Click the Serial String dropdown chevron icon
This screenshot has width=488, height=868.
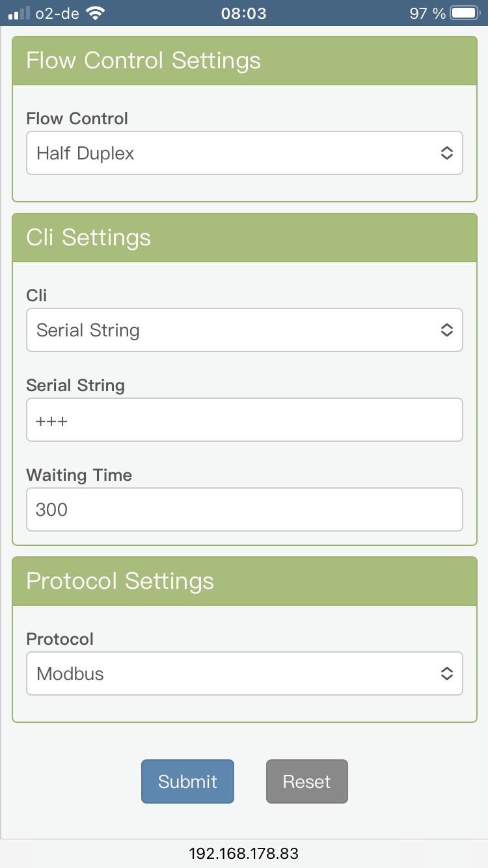pos(447,330)
